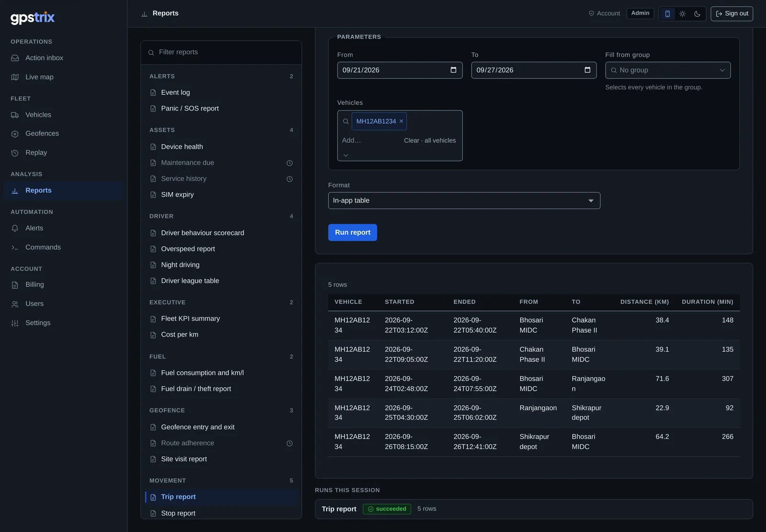
Task: Click the Filter reports search field
Action: pyautogui.click(x=221, y=52)
